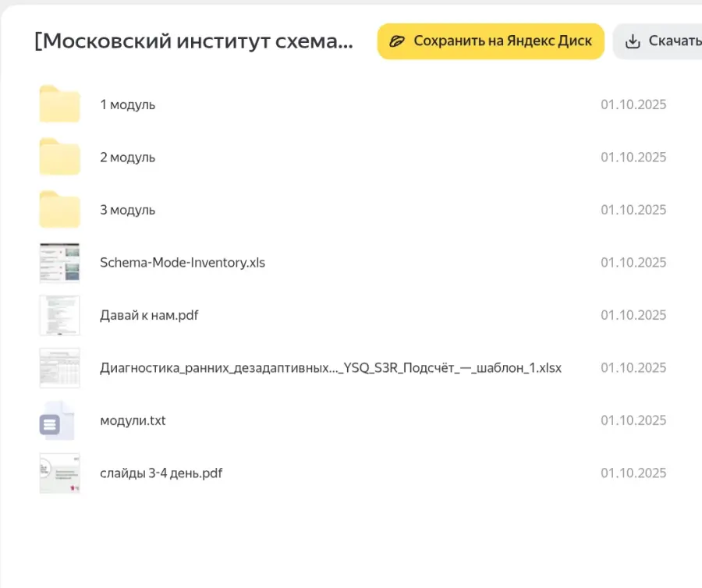Click the Скачать download button
702x588 pixels.
(658, 41)
